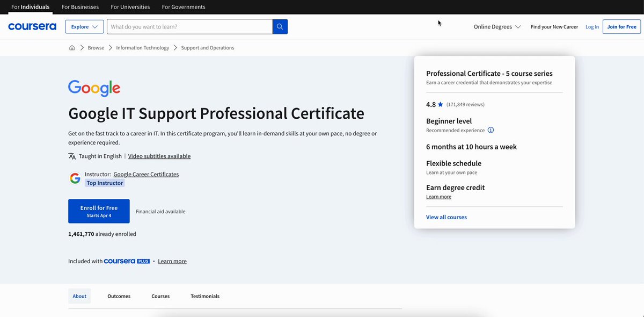Image resolution: width=644 pixels, height=317 pixels.
Task: Click the Coursera logo
Action: click(32, 27)
